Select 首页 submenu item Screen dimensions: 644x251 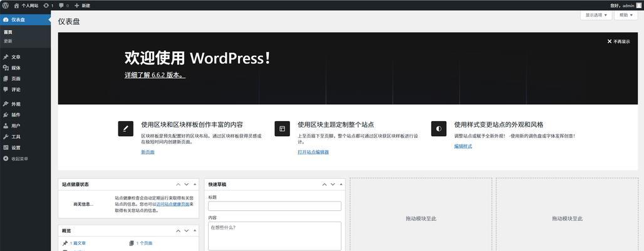tap(8, 32)
